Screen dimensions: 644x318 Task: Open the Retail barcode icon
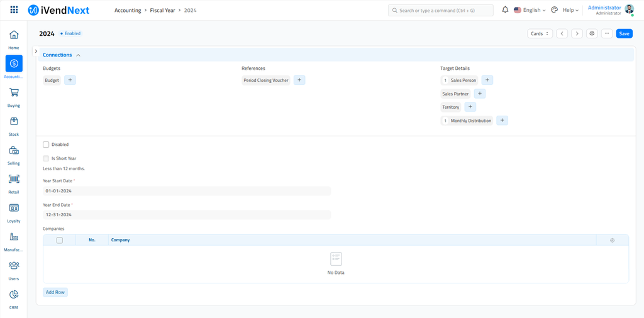click(14, 179)
